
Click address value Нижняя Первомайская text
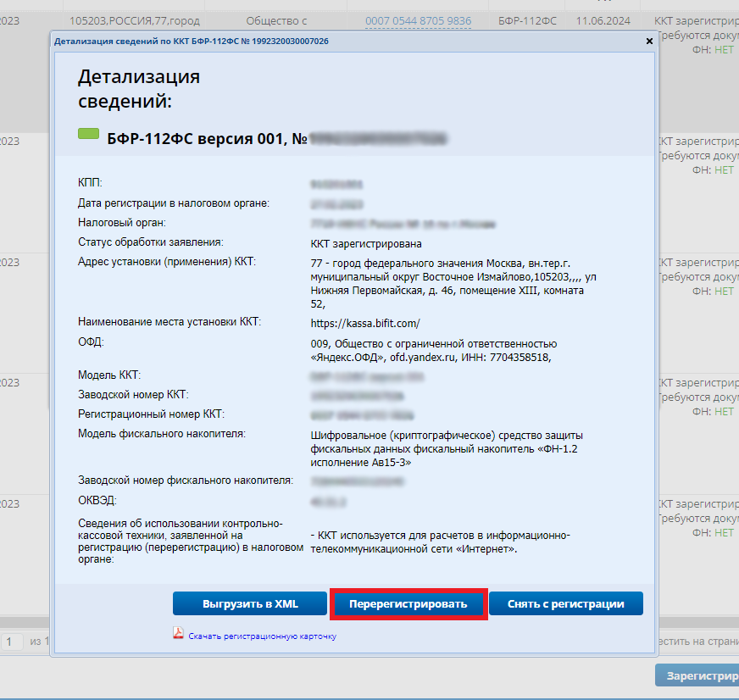tap(453, 284)
